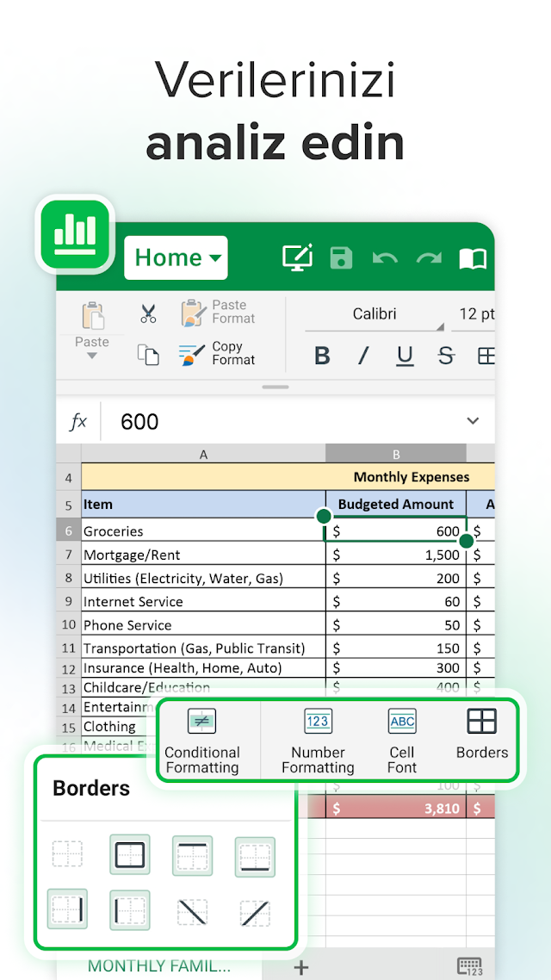Image resolution: width=551 pixels, height=980 pixels.
Task: Undo the last action
Action: tap(385, 258)
